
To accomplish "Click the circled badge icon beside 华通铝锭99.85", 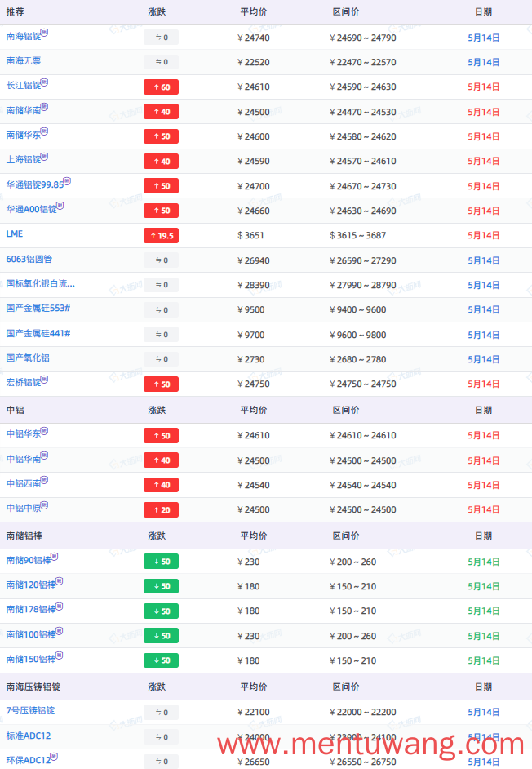I will pyautogui.click(x=67, y=181).
